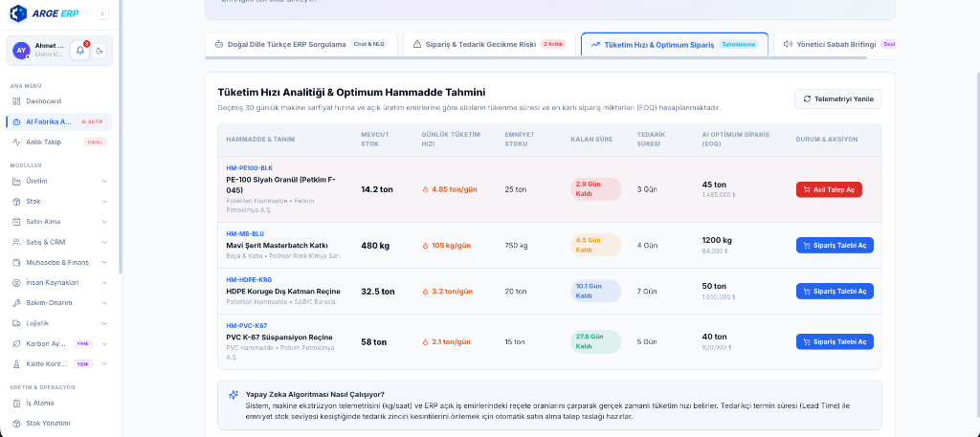Switch to Yönetici Sabah Brifingi tab
Image resolution: width=980 pixels, height=437 pixels.
point(835,44)
